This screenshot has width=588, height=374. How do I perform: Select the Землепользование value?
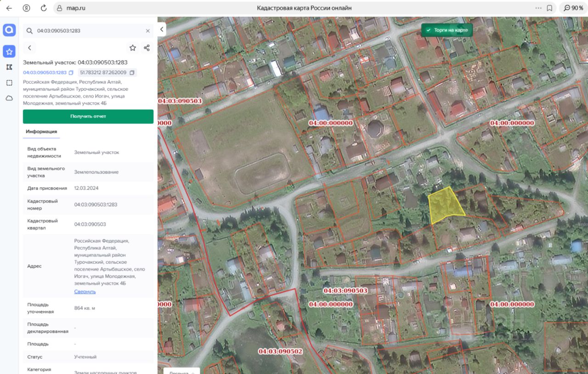click(x=96, y=172)
